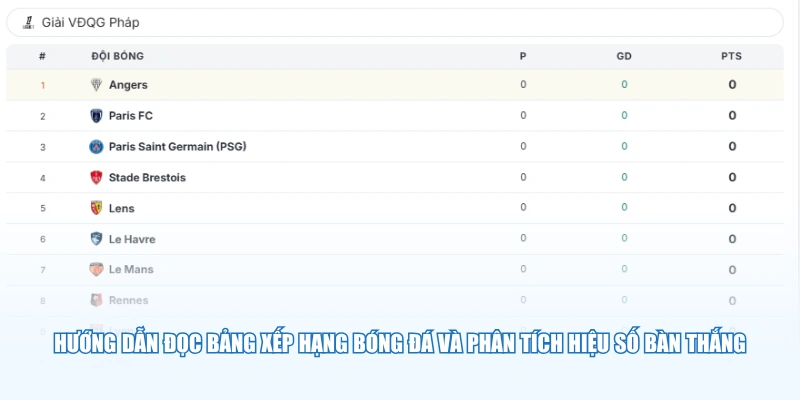Select rank number 3 in PSG row
This screenshot has height=400, width=800.
(x=43, y=147)
